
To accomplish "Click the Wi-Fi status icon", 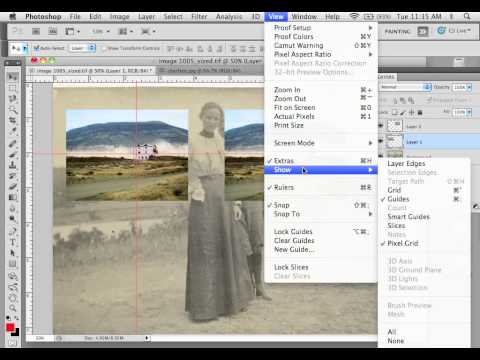I will pyautogui.click(x=354, y=16).
